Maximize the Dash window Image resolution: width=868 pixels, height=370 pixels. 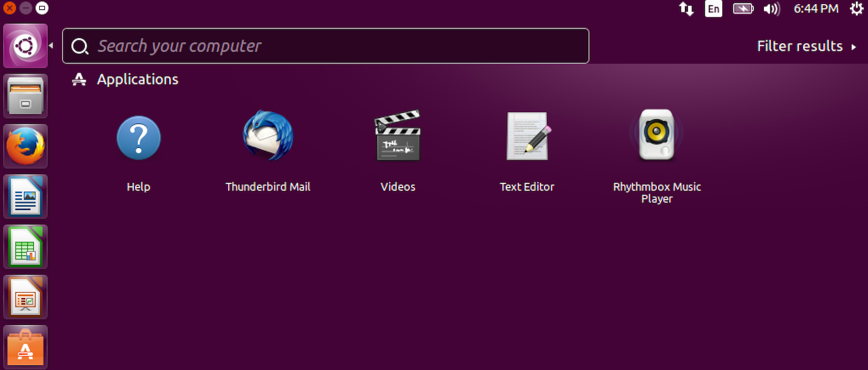[42, 8]
